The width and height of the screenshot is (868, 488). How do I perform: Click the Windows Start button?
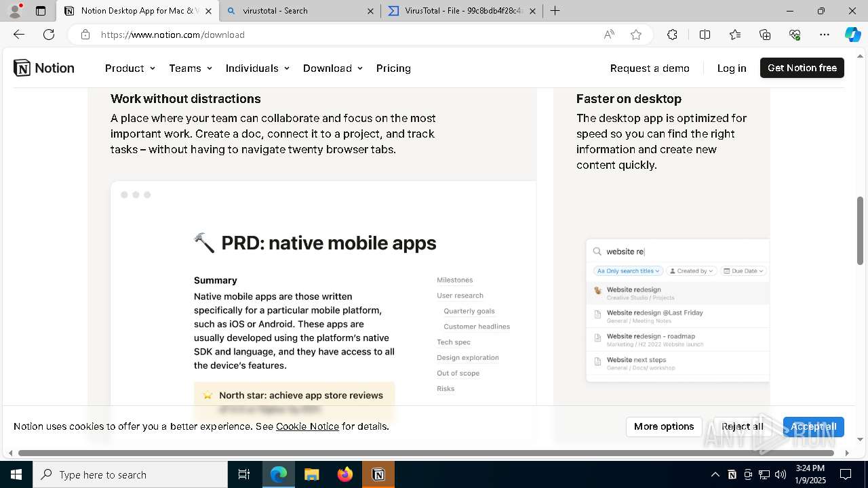coord(16,474)
